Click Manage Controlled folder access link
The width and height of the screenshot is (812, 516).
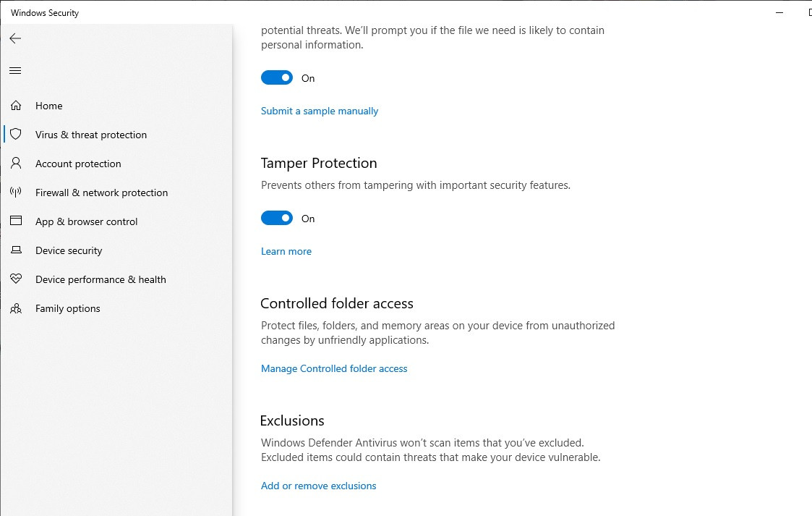point(334,368)
